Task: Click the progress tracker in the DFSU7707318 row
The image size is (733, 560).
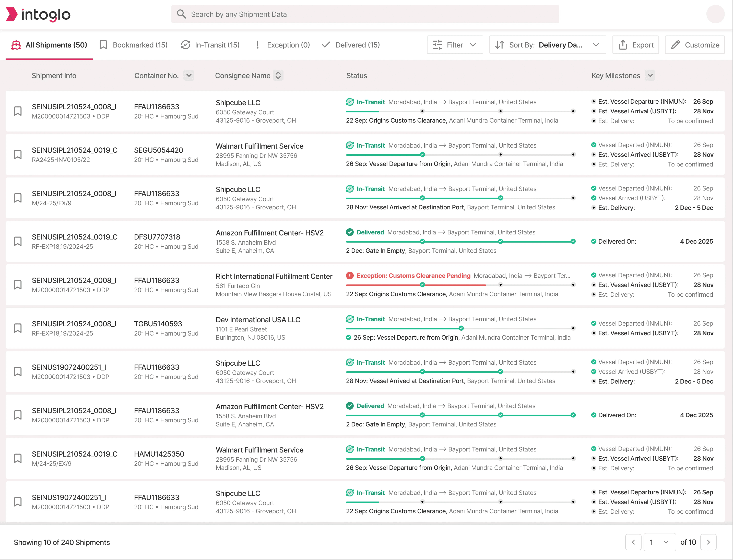Action: pyautogui.click(x=461, y=241)
